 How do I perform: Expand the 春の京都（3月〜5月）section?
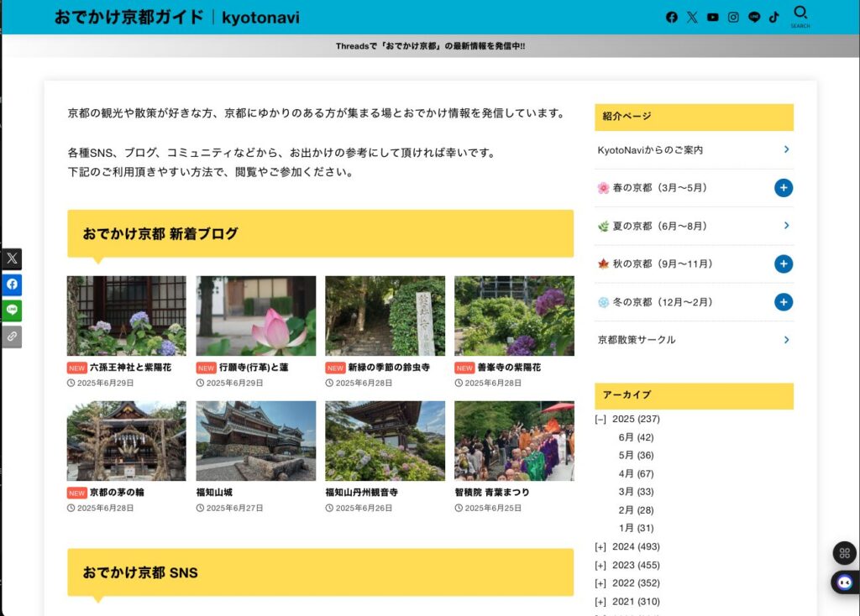pos(783,188)
